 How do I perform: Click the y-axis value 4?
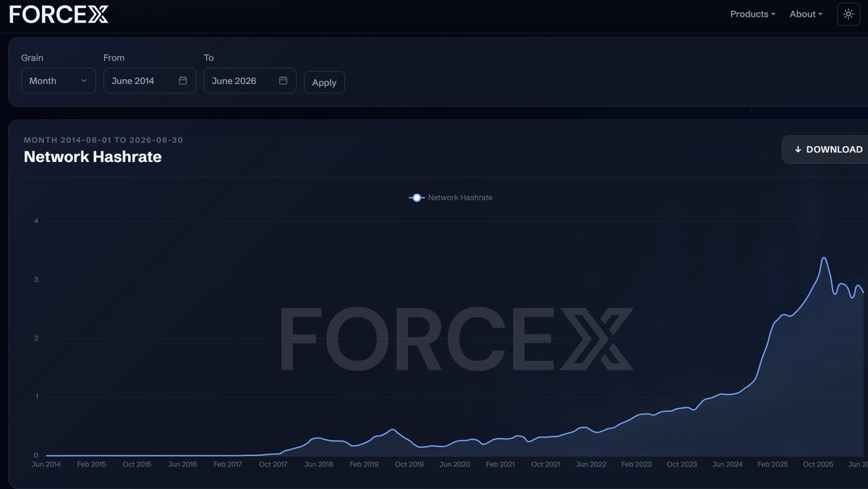35,221
